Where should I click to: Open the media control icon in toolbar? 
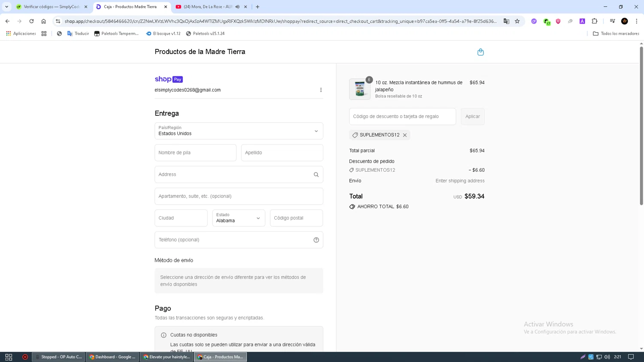point(613,21)
